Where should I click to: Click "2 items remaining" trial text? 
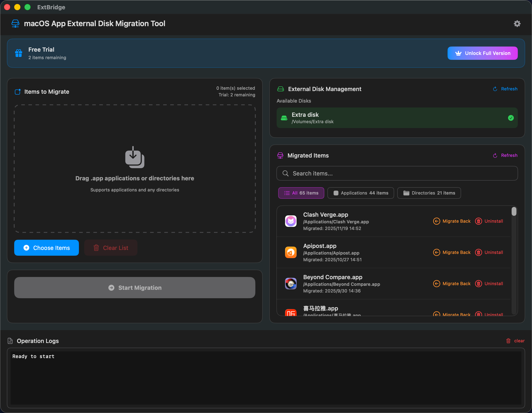(x=47, y=58)
